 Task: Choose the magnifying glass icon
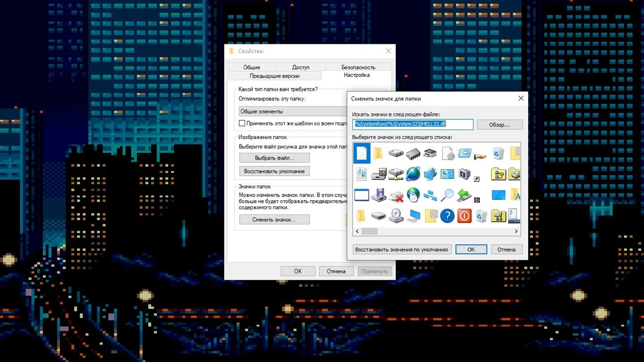(447, 195)
